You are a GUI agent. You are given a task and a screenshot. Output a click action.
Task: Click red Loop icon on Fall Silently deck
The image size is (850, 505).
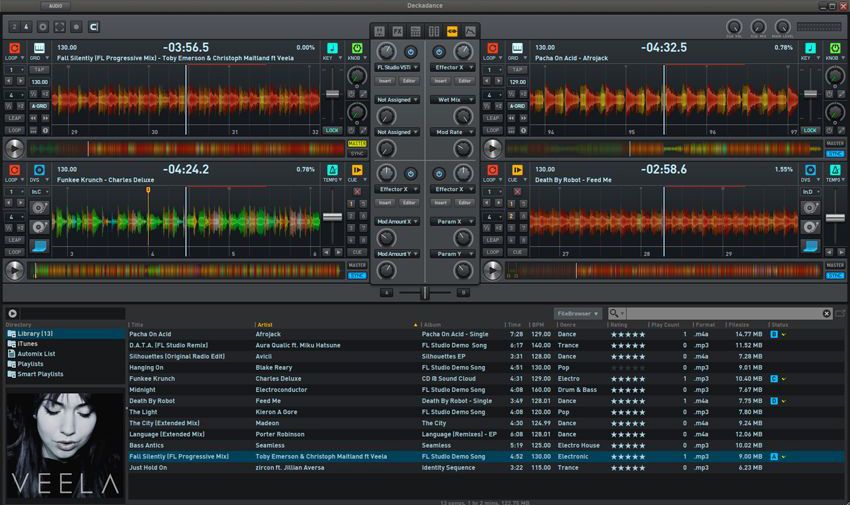point(14,48)
